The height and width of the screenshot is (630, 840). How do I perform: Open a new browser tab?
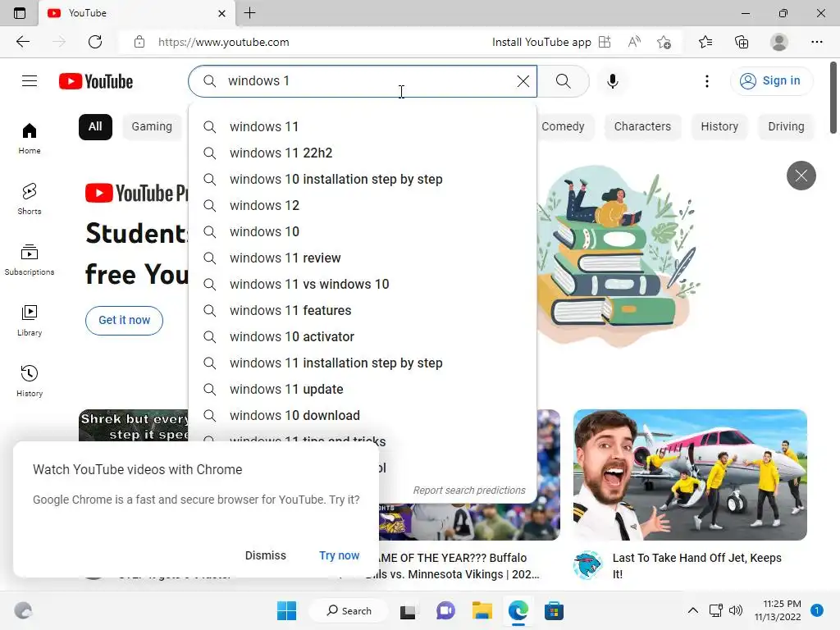[249, 13]
